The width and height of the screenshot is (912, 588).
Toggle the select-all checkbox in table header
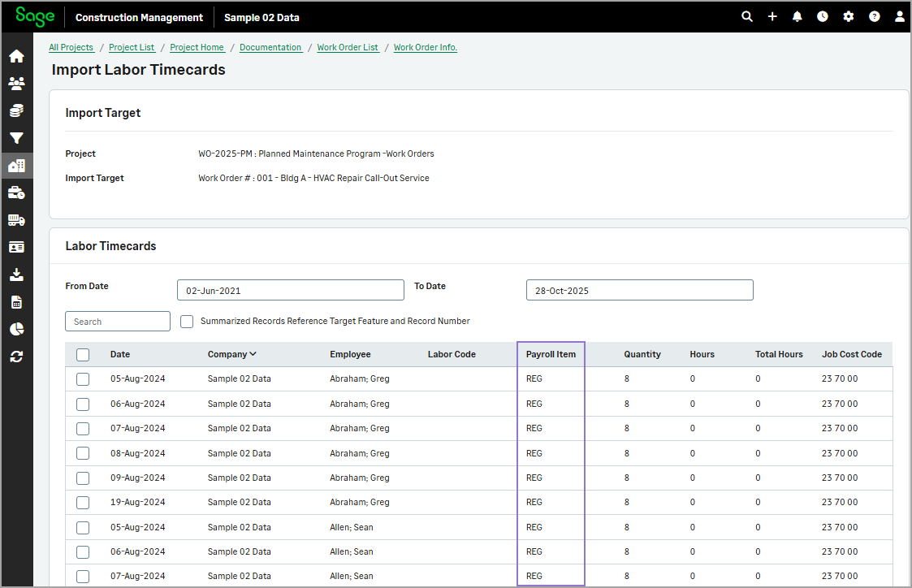[x=83, y=354]
